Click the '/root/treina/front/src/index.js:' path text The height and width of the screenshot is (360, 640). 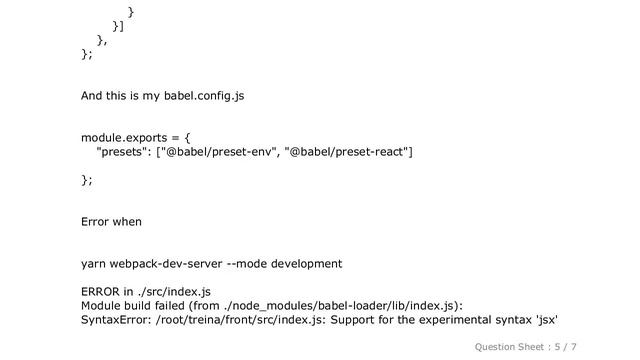[241, 320]
